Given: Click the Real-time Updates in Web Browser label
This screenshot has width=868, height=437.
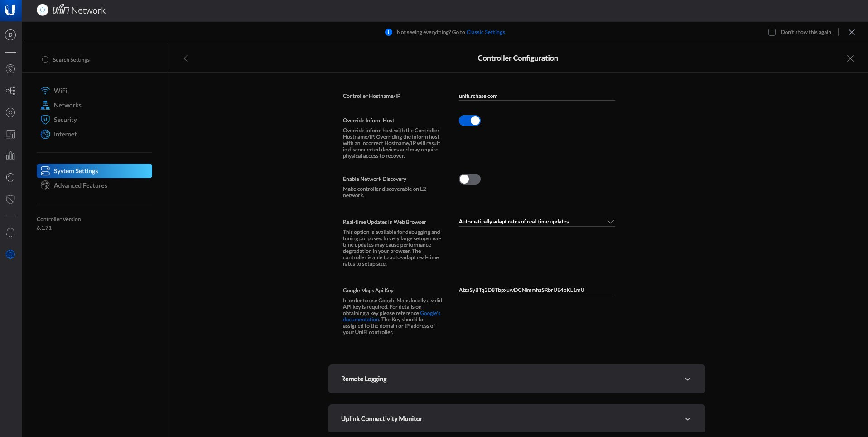Looking at the screenshot, I should coord(385,222).
